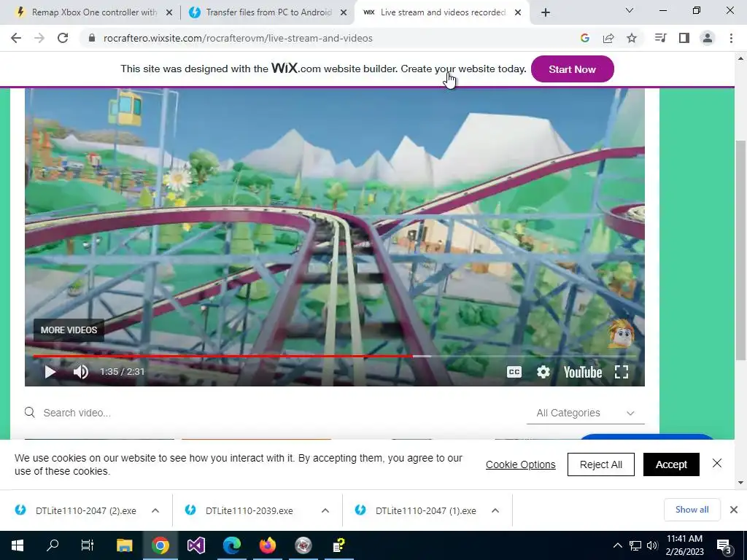The width and height of the screenshot is (747, 560).
Task: Open Windows taskbar search
Action: click(x=53, y=545)
